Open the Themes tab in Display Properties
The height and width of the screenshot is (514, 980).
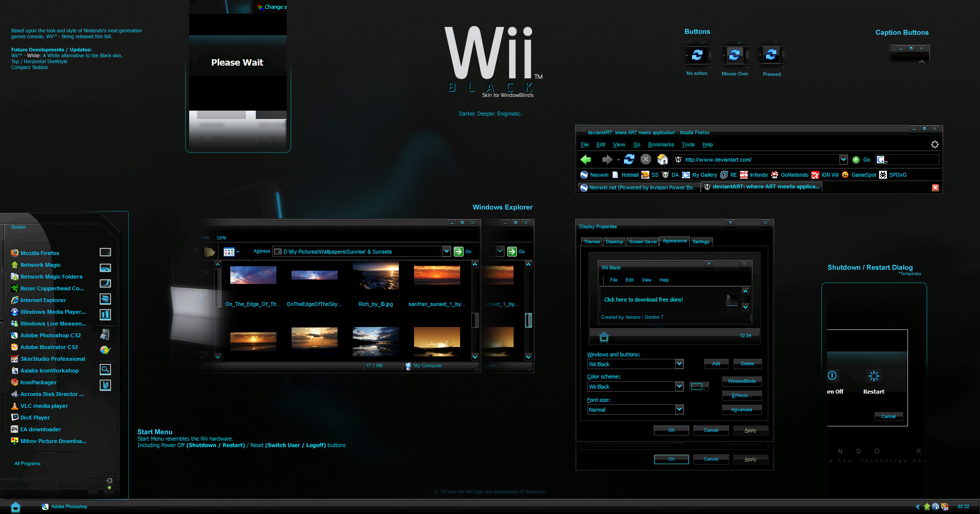click(591, 242)
